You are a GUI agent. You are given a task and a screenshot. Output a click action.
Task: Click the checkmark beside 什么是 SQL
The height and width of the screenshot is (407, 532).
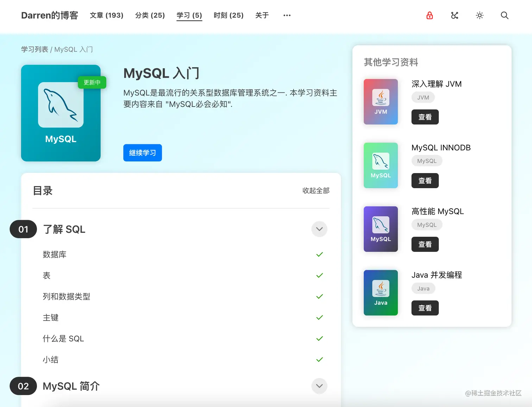click(319, 339)
